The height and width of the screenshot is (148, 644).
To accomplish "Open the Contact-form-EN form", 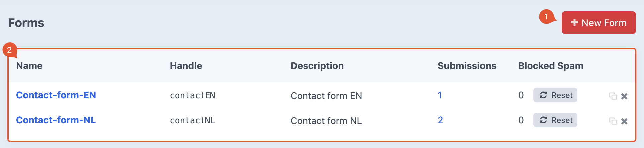I will [x=56, y=95].
